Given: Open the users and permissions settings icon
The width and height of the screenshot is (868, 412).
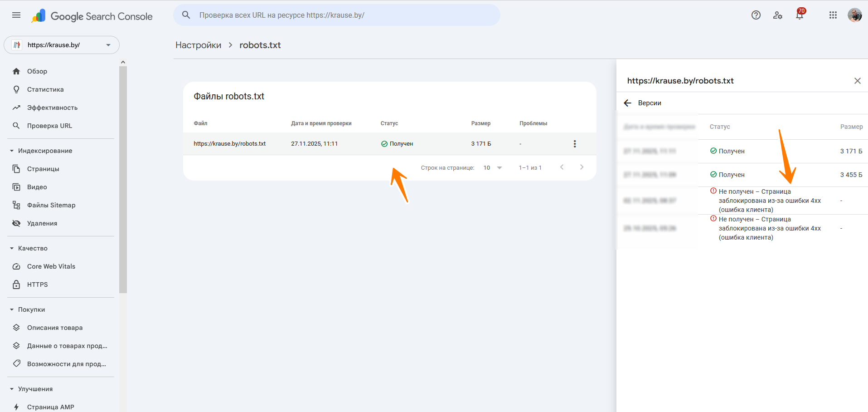Looking at the screenshot, I should coord(778,15).
